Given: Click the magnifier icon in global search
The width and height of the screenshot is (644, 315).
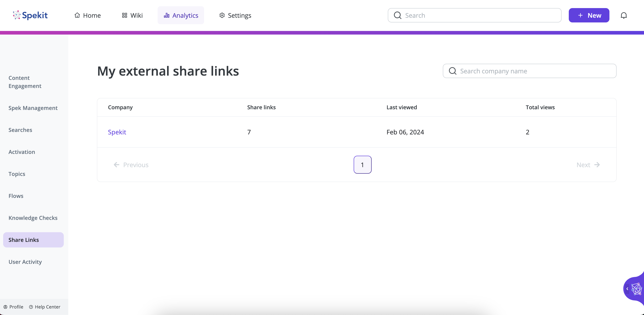Looking at the screenshot, I should (x=397, y=15).
